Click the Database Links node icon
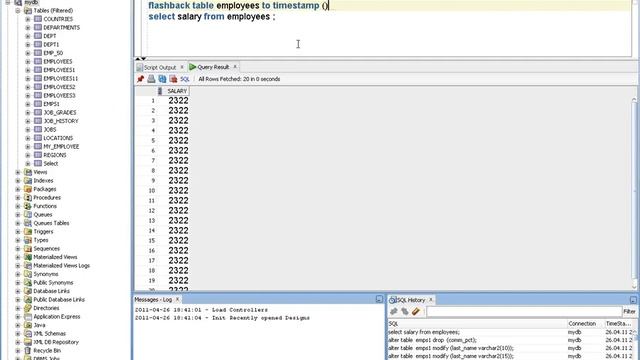The width and height of the screenshot is (640, 360). pos(28,291)
